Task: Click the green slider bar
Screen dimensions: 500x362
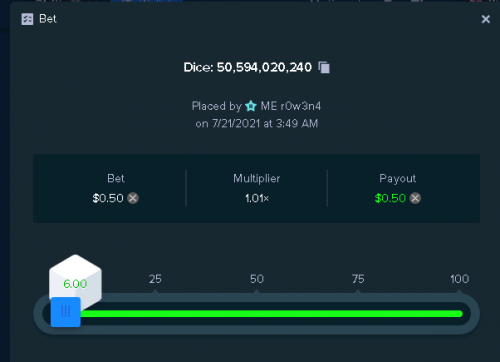Action: click(x=271, y=314)
